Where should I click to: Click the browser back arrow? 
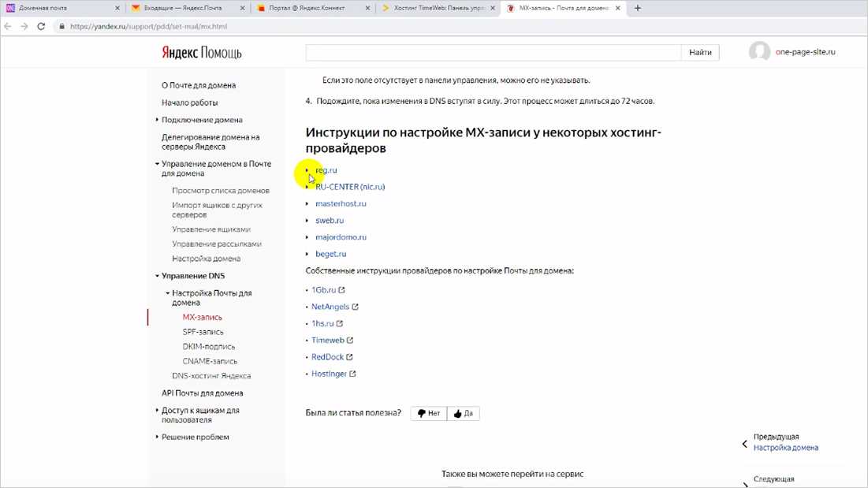click(8, 26)
